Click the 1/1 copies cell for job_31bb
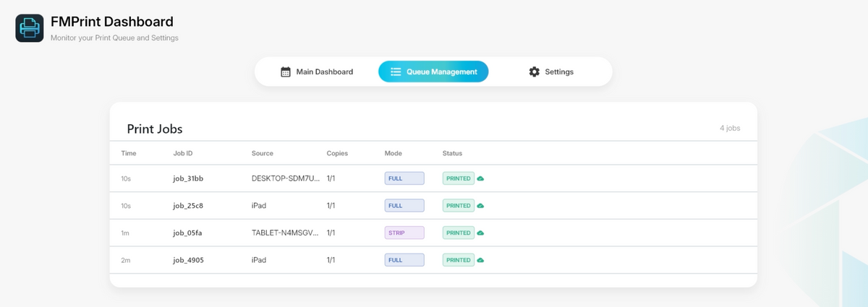868x307 pixels. [x=331, y=178]
